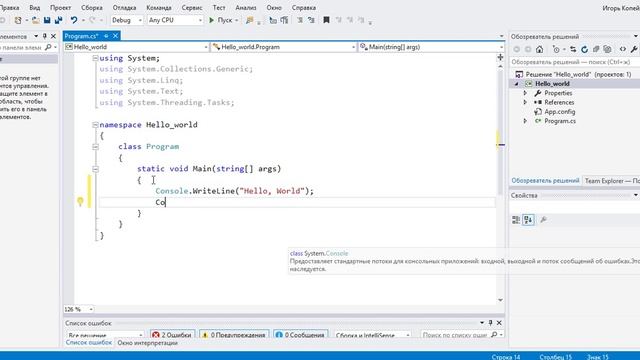Pin the Toolbox panel
Viewport: 640px width, 360px height.
click(45, 36)
